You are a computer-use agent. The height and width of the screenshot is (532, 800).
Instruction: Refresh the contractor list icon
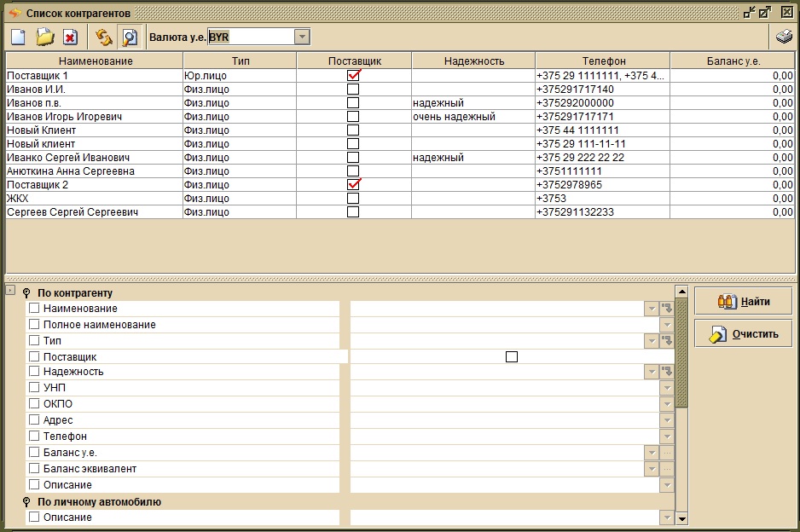pos(104,38)
